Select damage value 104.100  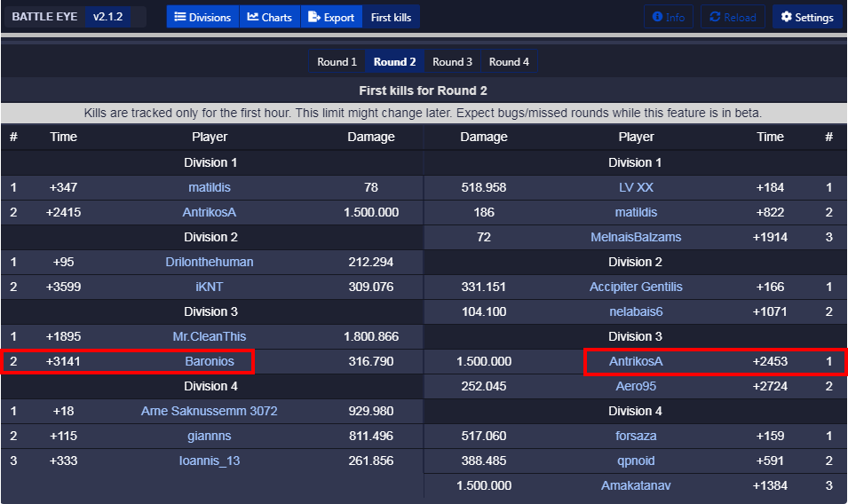[x=484, y=311]
